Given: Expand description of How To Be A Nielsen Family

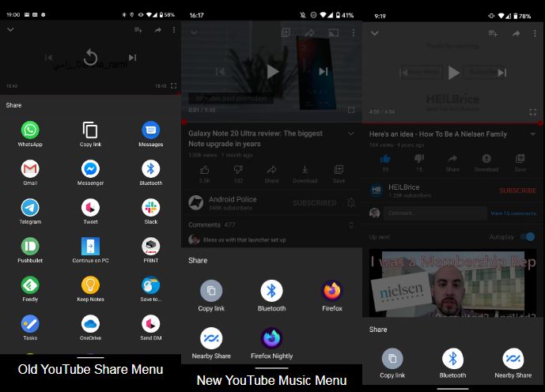Looking at the screenshot, I should (x=533, y=134).
